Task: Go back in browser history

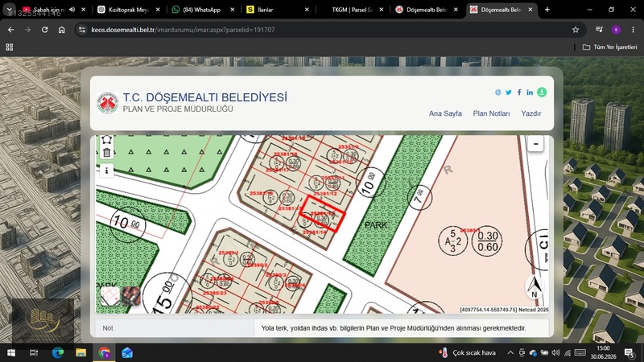Action: click(10, 30)
